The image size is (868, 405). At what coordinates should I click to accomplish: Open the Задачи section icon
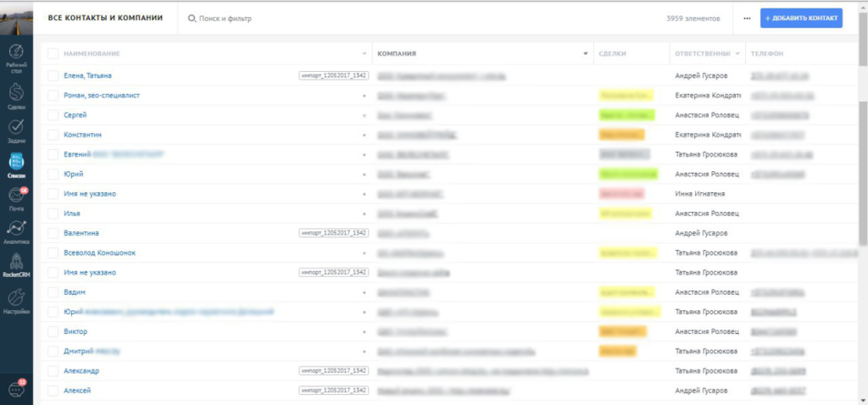tap(16, 125)
